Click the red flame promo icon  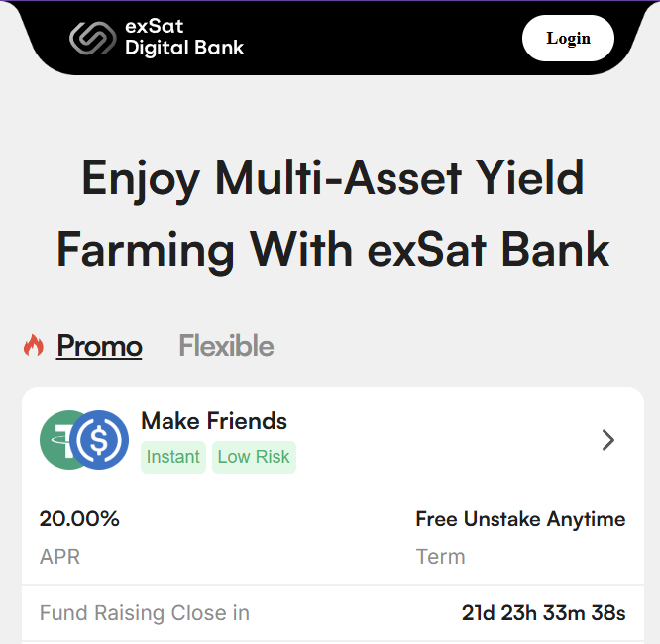tap(34, 345)
